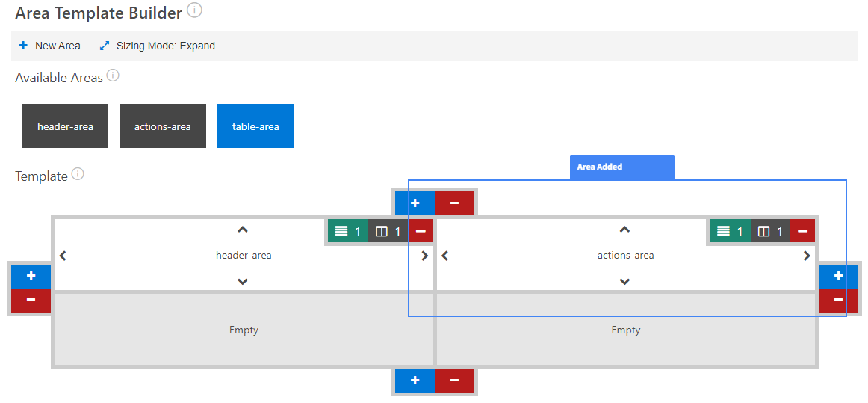Screen dimensions: 868x403
Task: Click the info icon next to Template
Action: 78,175
